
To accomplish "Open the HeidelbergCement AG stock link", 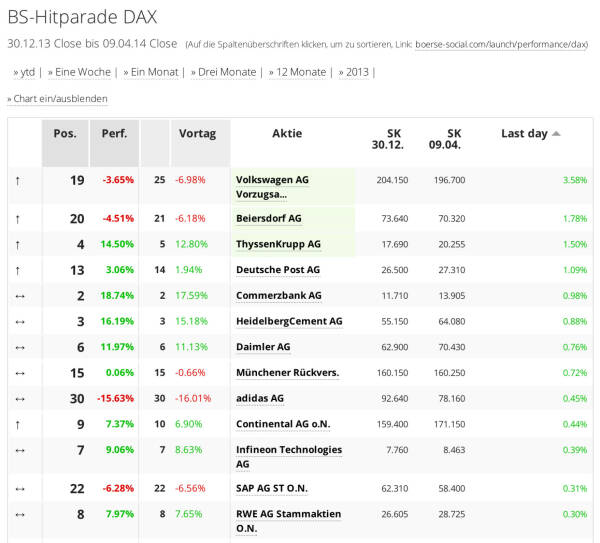I will (x=289, y=322).
